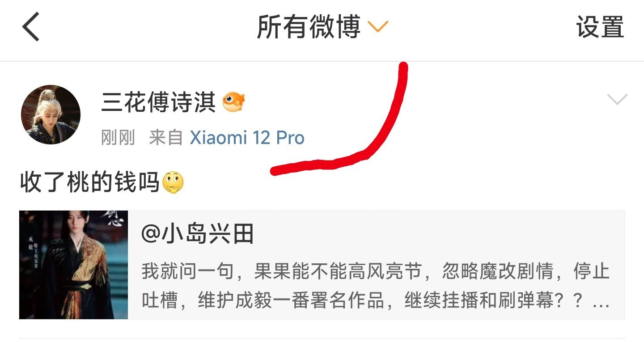Image resolution: width=644 pixels, height=342 pixels.
Task: Tap the orange fish badge icon
Action: (234, 102)
